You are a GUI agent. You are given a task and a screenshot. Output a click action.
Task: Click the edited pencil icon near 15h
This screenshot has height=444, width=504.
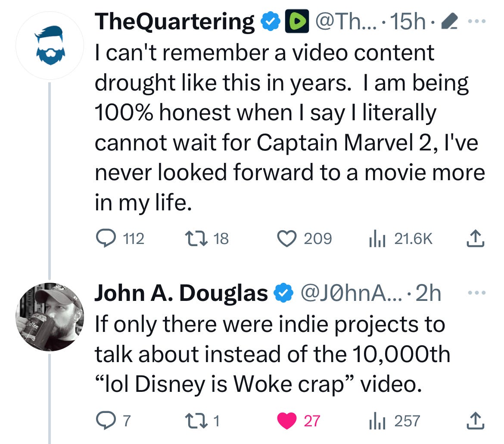449,21
